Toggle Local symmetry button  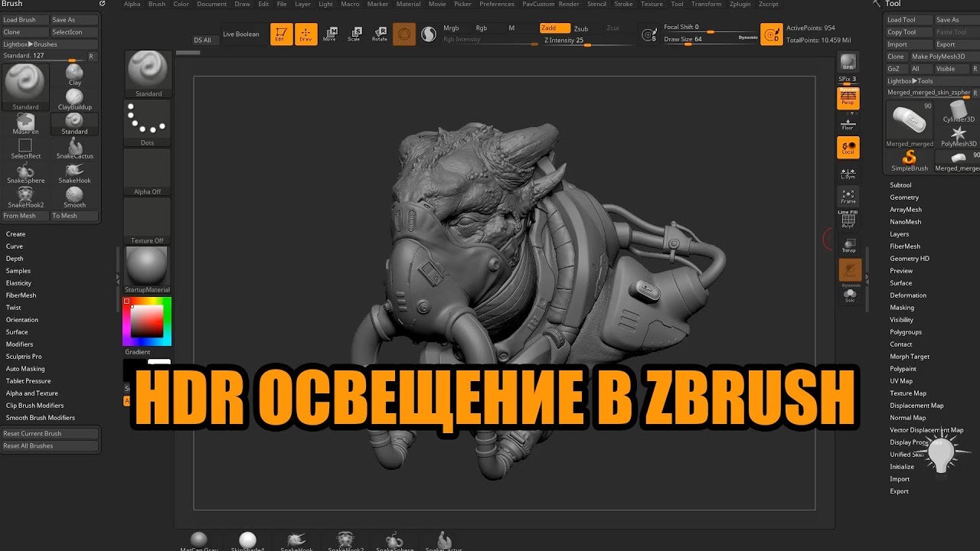click(848, 147)
